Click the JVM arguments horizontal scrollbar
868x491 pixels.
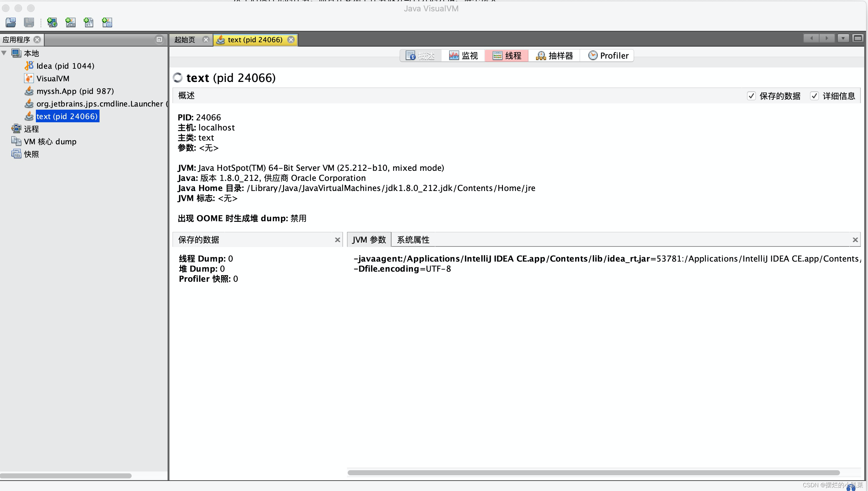pos(593,472)
